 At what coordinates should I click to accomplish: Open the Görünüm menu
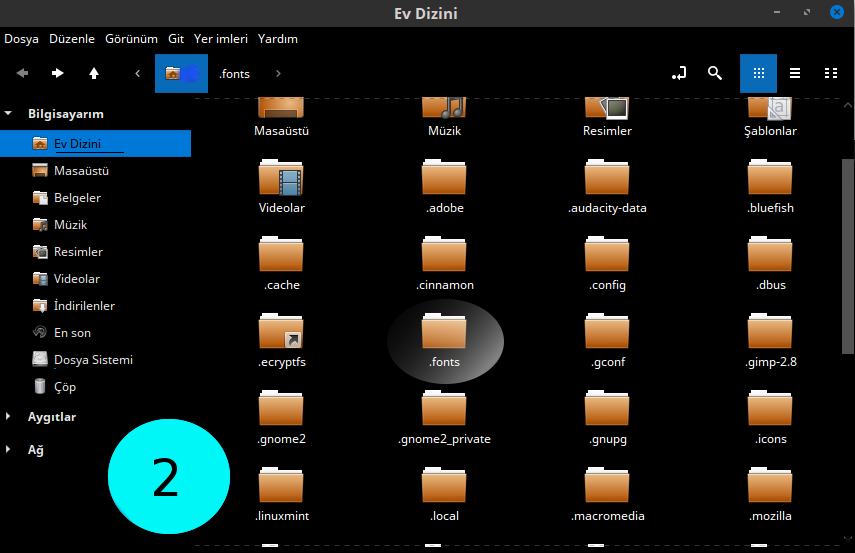(x=131, y=39)
